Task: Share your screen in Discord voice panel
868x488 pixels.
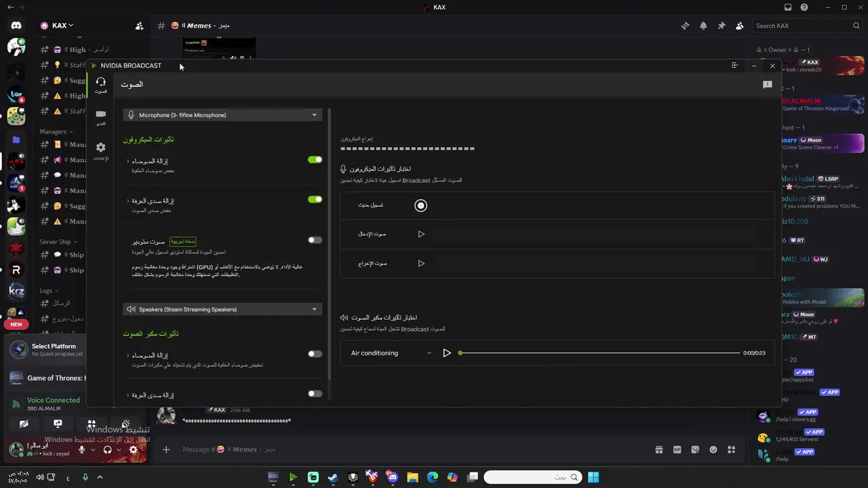Action: point(58,424)
